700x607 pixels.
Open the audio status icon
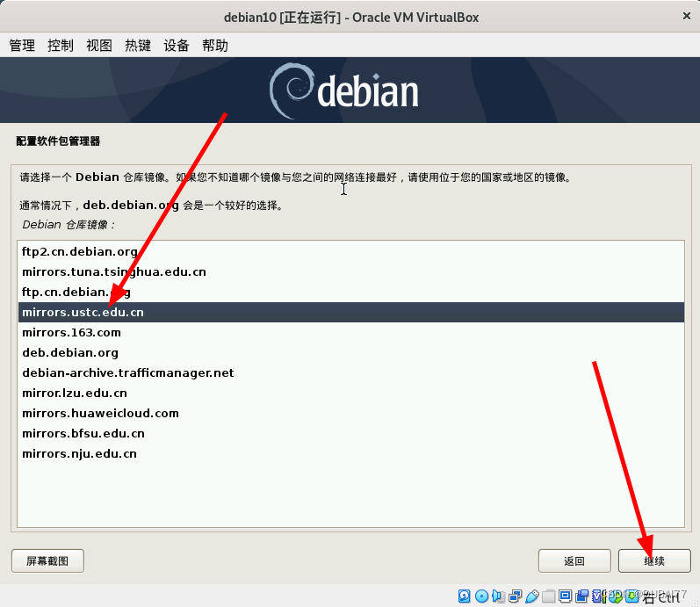(x=498, y=596)
